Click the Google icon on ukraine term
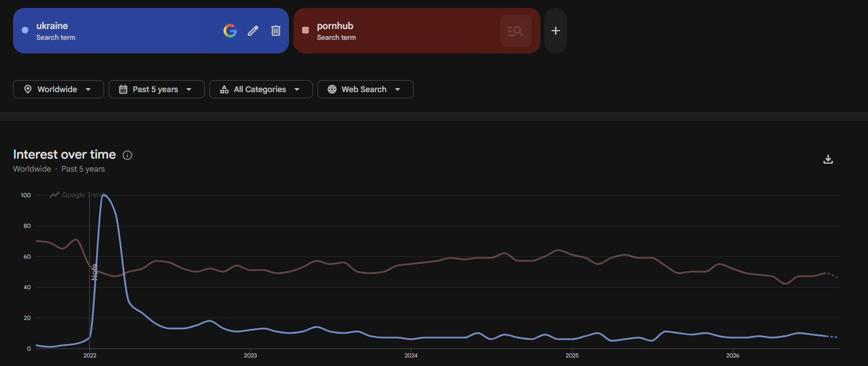 pos(230,31)
